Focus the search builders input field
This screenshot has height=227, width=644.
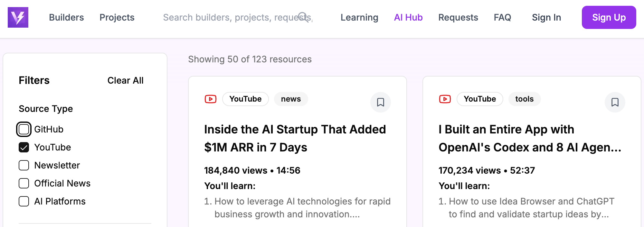tap(238, 17)
